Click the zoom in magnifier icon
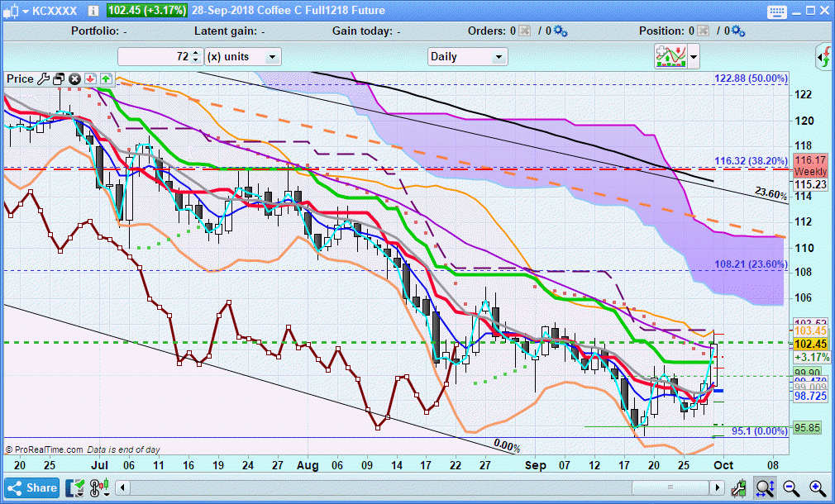Screen dimensions: 835x504 (818, 487)
